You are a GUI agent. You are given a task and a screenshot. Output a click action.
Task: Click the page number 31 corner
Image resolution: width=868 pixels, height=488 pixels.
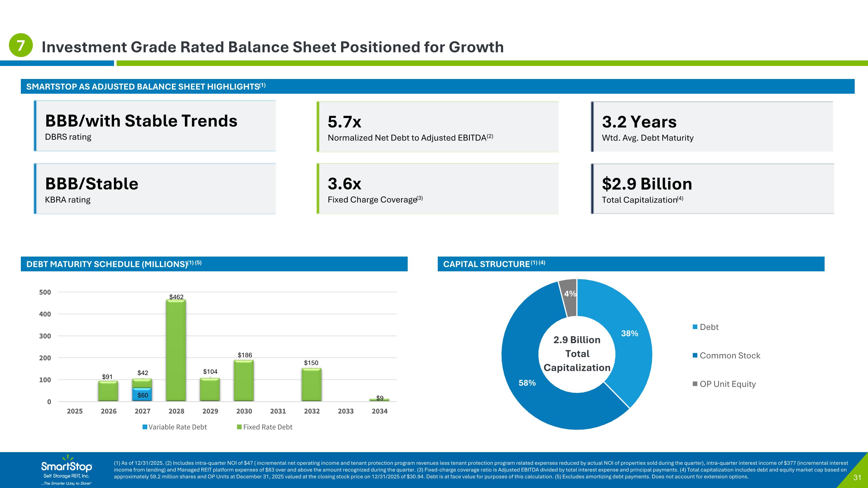pos(857,478)
